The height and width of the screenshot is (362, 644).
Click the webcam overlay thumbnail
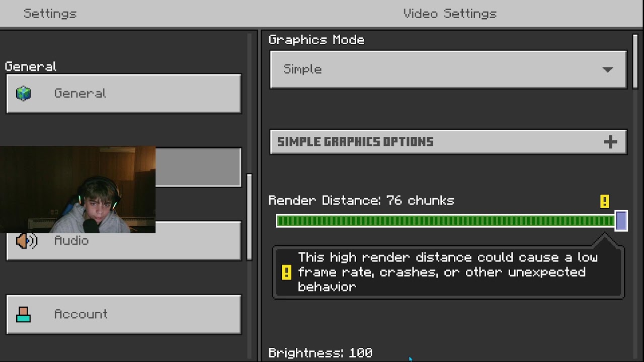coord(78,190)
